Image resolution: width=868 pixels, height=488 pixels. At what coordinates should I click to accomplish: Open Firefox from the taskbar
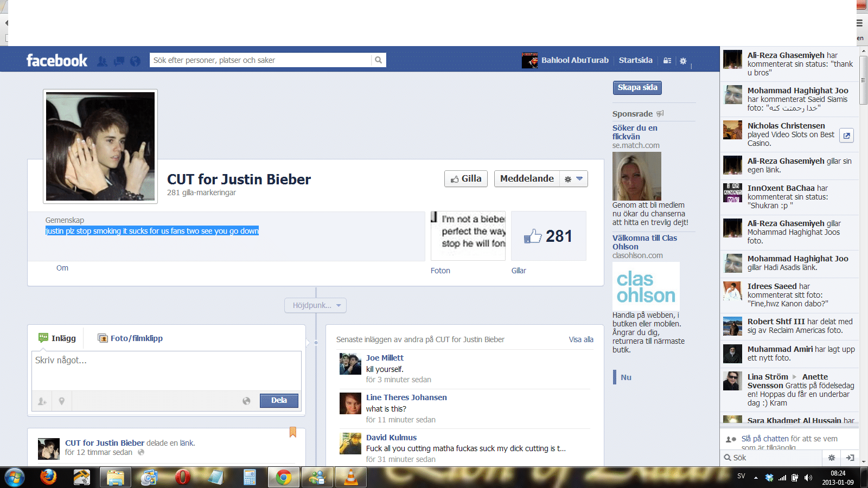coord(48,477)
